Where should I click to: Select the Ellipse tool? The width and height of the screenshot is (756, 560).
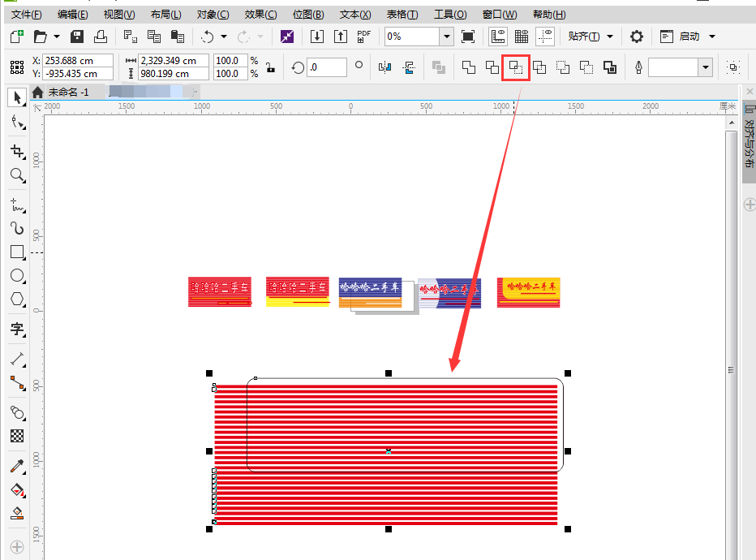pyautogui.click(x=17, y=275)
